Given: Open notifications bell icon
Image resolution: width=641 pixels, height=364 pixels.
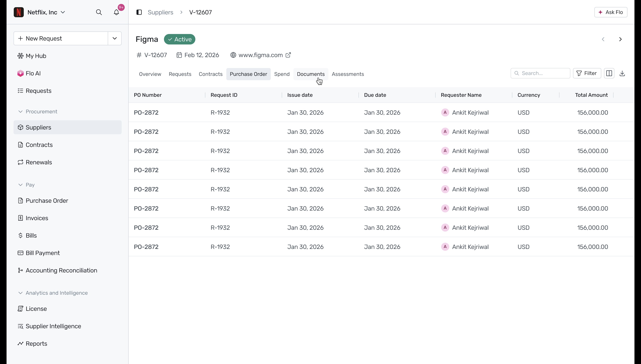Looking at the screenshot, I should pos(116,12).
